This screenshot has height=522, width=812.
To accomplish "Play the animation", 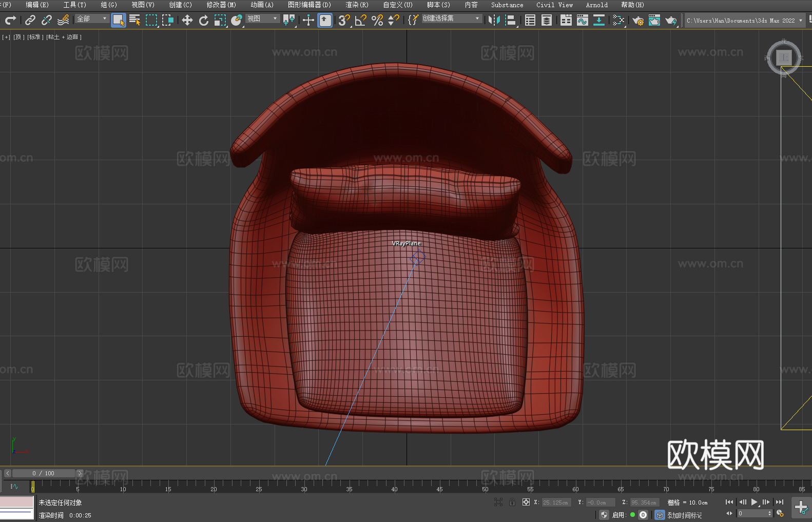I will 754,502.
